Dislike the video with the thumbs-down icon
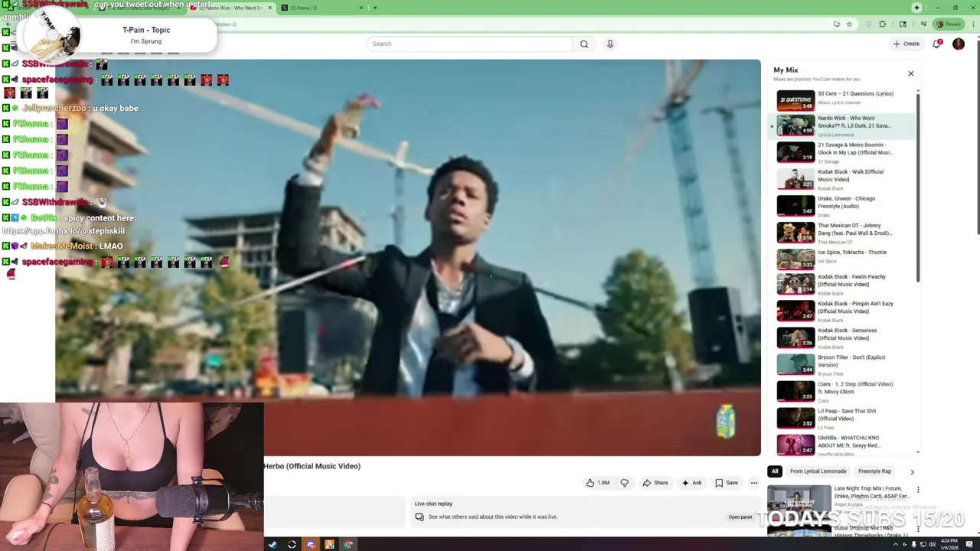This screenshot has width=980, height=551. [x=625, y=483]
